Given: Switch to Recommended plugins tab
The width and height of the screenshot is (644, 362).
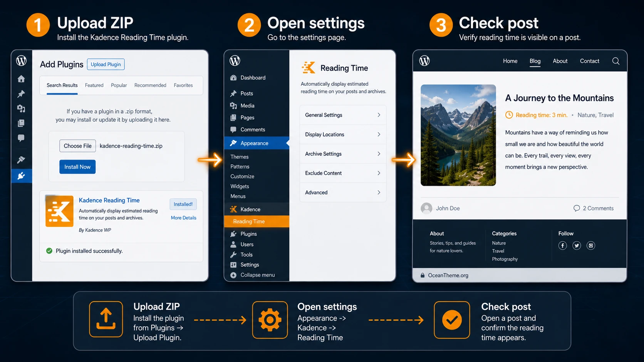Looking at the screenshot, I should tap(150, 85).
